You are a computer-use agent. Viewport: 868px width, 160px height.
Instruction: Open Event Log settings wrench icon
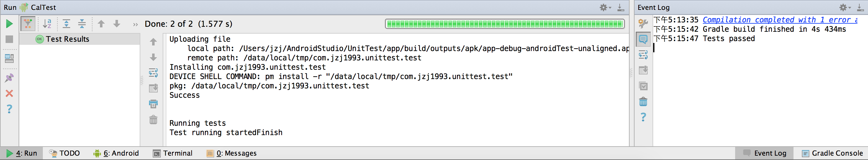click(643, 23)
